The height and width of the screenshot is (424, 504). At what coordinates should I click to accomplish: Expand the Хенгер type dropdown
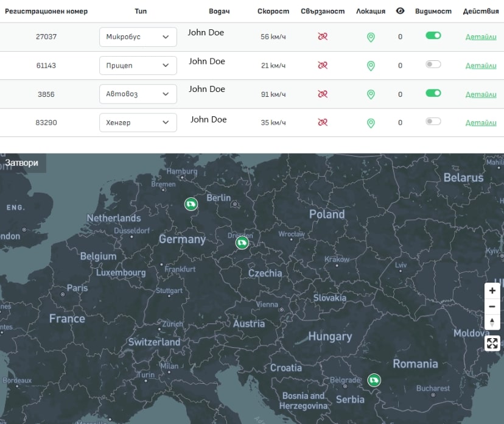[138, 123]
